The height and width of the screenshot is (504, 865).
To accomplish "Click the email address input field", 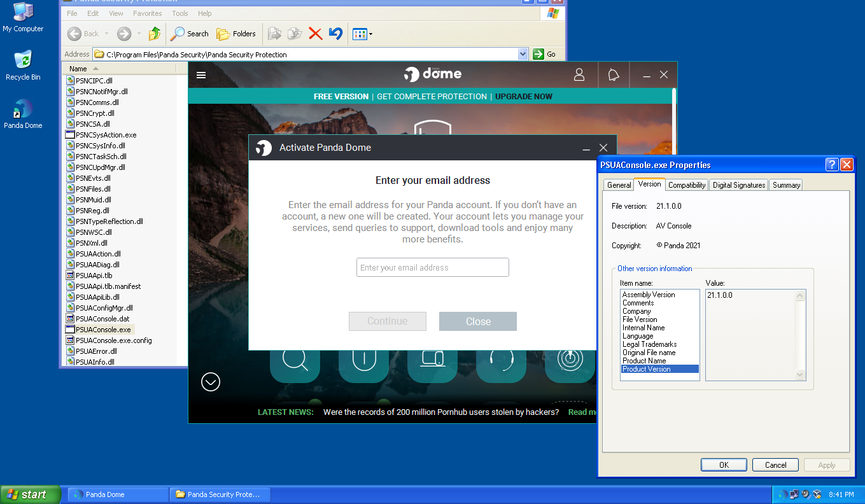I will tap(432, 267).
